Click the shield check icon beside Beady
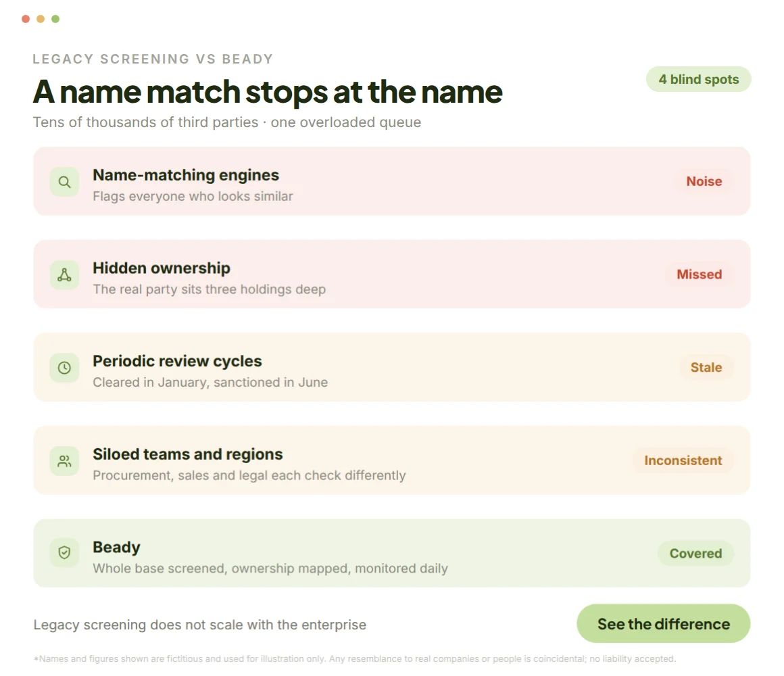 64,553
